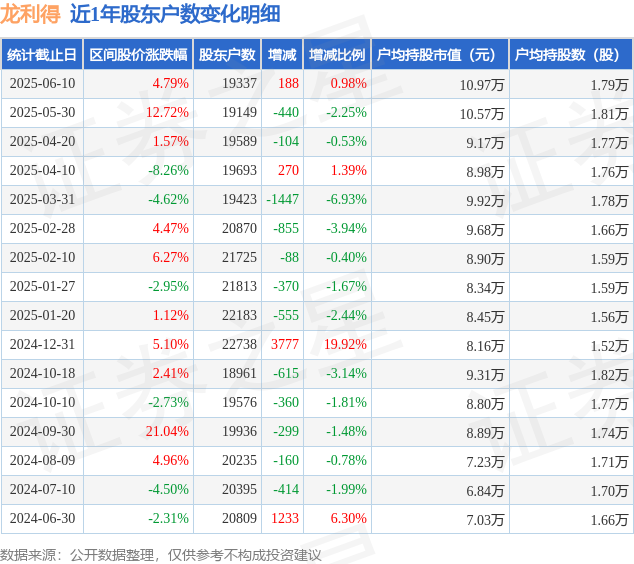Click the change value -1447
This screenshot has width=634, height=564.
tap(283, 199)
